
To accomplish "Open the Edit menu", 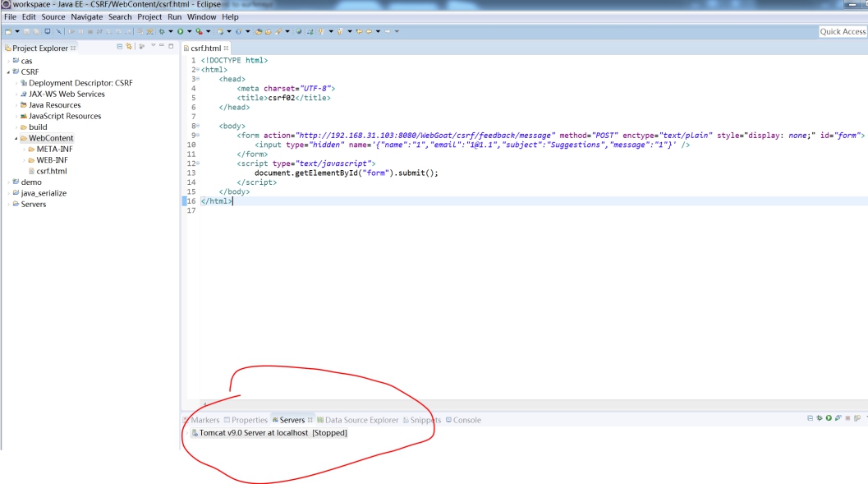I will [29, 17].
